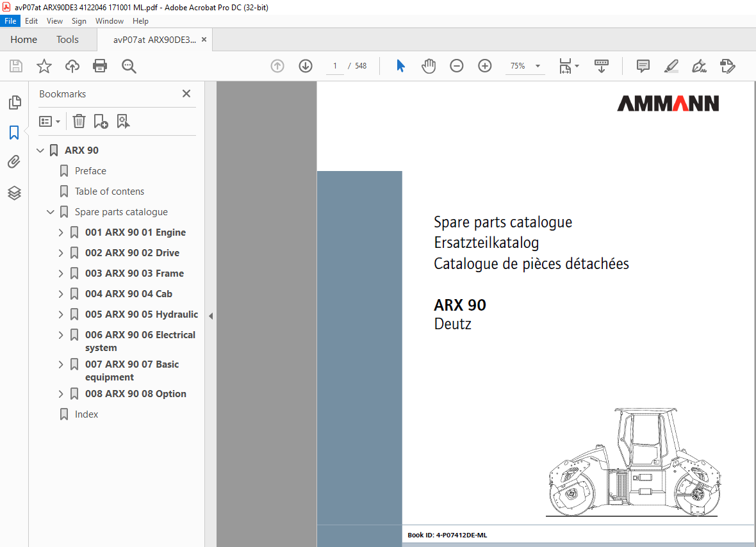This screenshot has width=756, height=547.
Task: Delete selected bookmark trash icon
Action: click(x=79, y=122)
